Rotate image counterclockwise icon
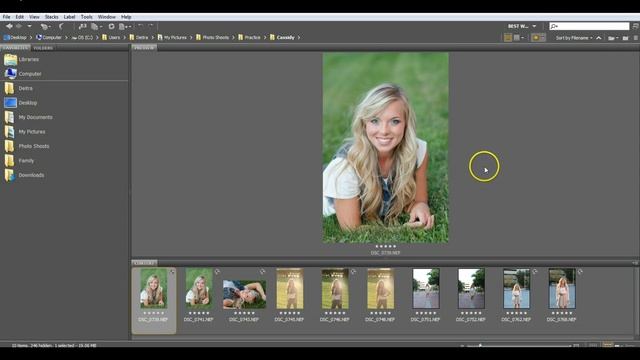 coord(140,26)
